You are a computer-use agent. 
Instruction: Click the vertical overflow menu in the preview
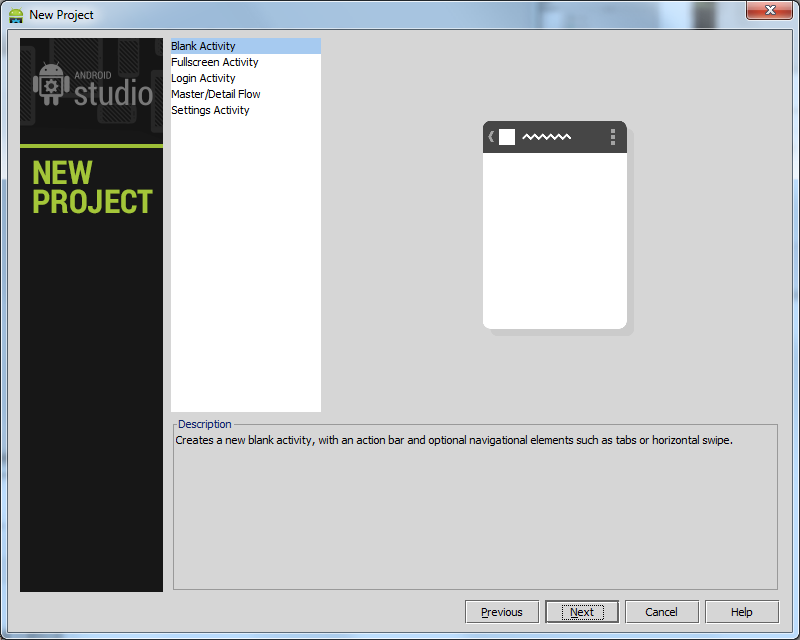coord(612,137)
